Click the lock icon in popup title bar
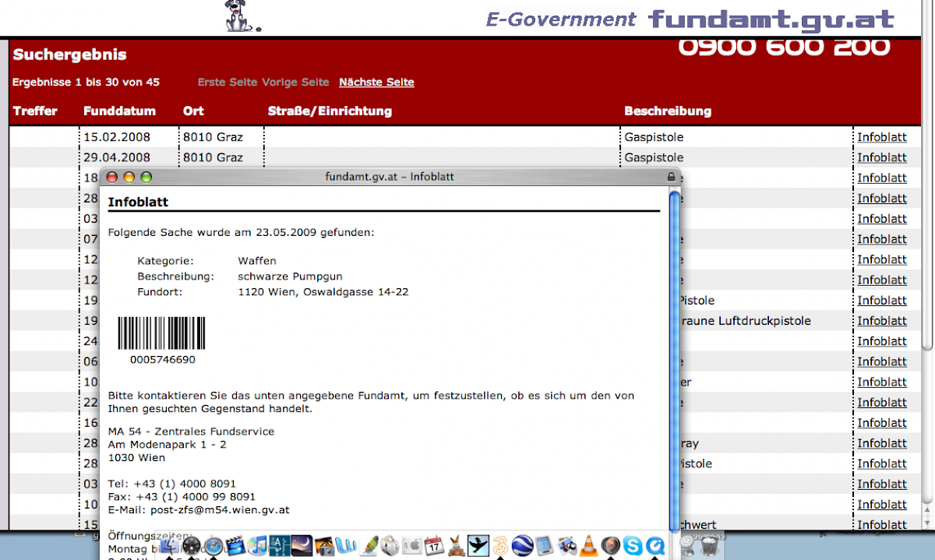Viewport: 935px width, 560px height. (x=672, y=177)
